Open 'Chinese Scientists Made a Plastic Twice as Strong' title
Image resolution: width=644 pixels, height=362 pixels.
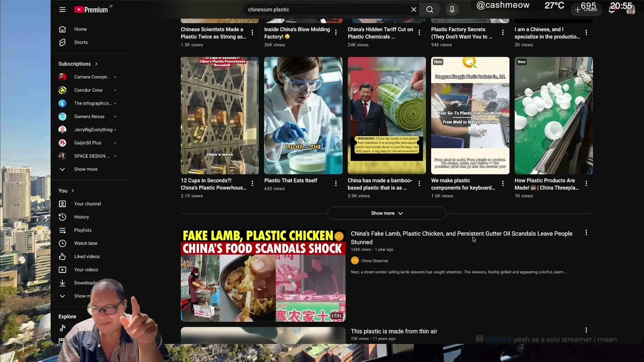(x=213, y=33)
